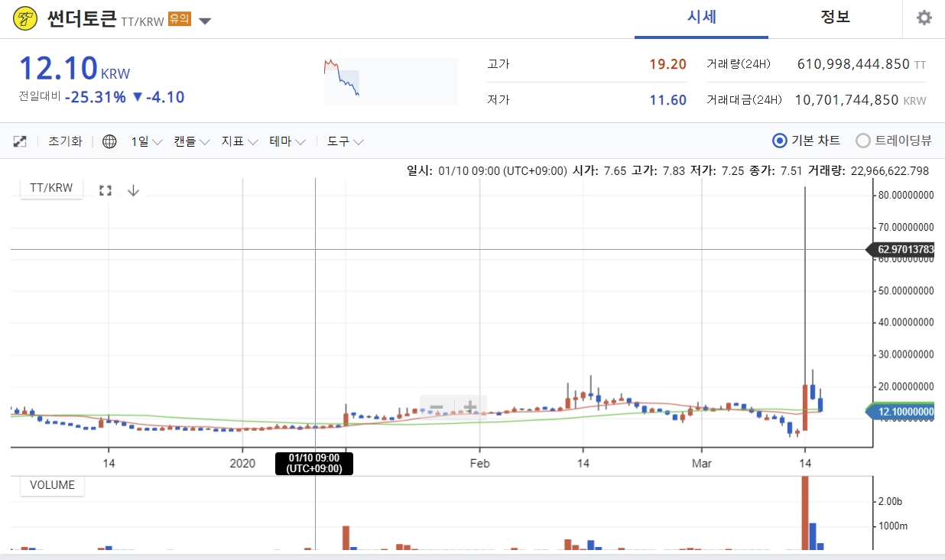
Task: Click the 01/10 09:00 crosshair date label
Action: click(x=314, y=463)
